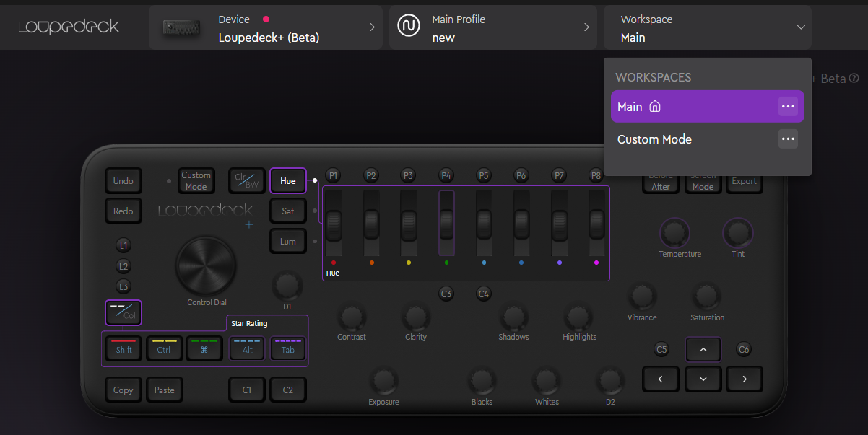Select the Col star rating toggle key
868x435 pixels.
tap(123, 312)
